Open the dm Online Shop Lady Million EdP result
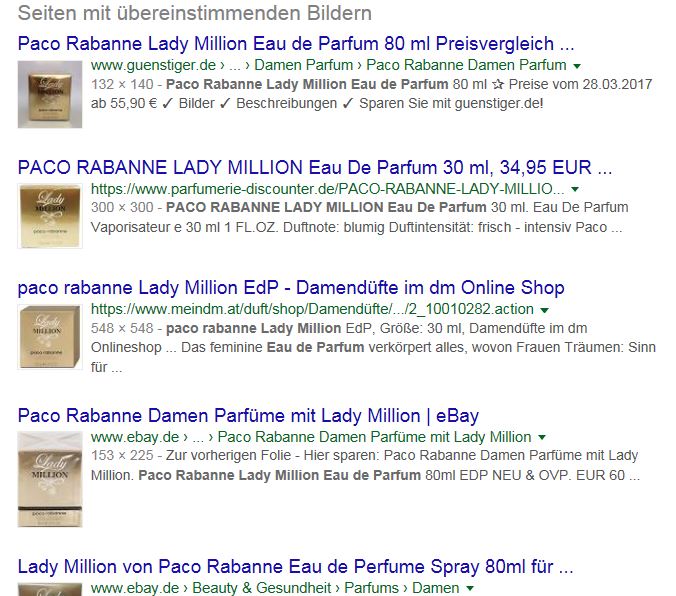The height and width of the screenshot is (596, 676). pyautogui.click(x=291, y=288)
